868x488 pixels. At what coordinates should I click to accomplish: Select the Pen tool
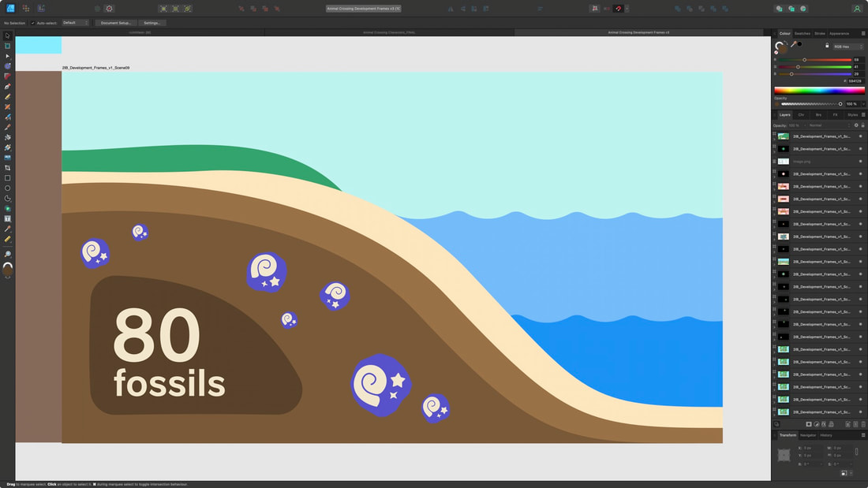tap(7, 86)
